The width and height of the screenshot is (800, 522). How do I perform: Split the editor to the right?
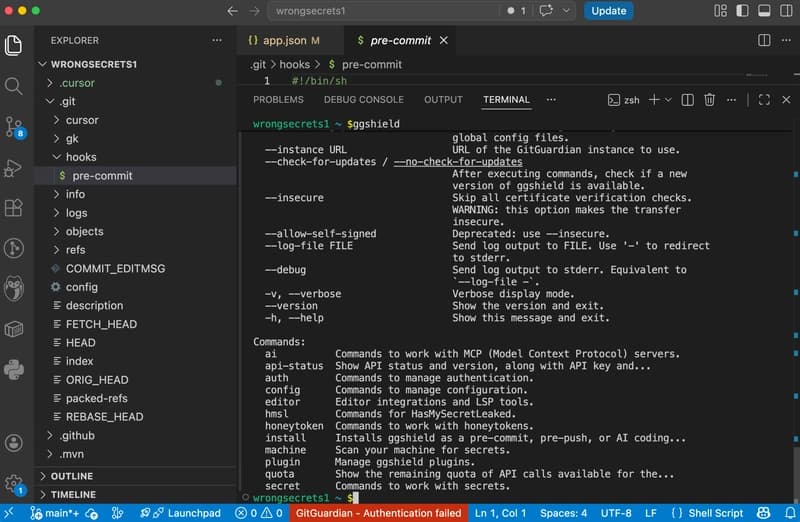(764, 40)
